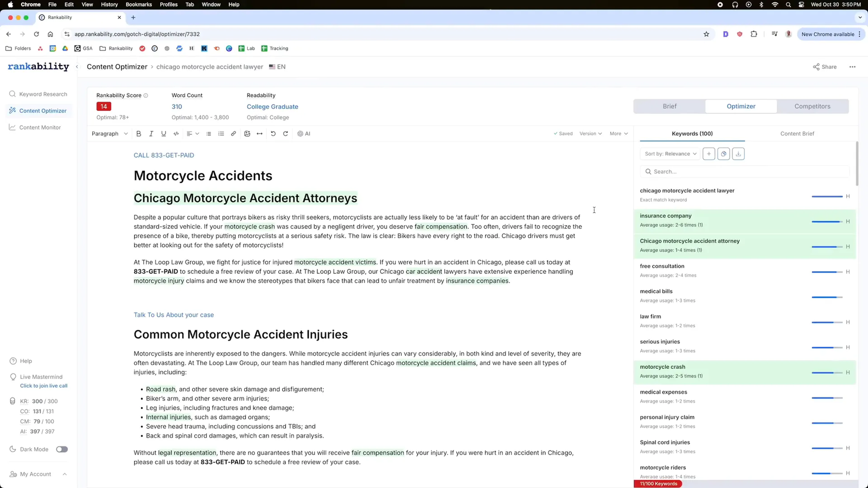Open the More dropdown in editor toolbar
The height and width of the screenshot is (488, 868).
click(618, 133)
